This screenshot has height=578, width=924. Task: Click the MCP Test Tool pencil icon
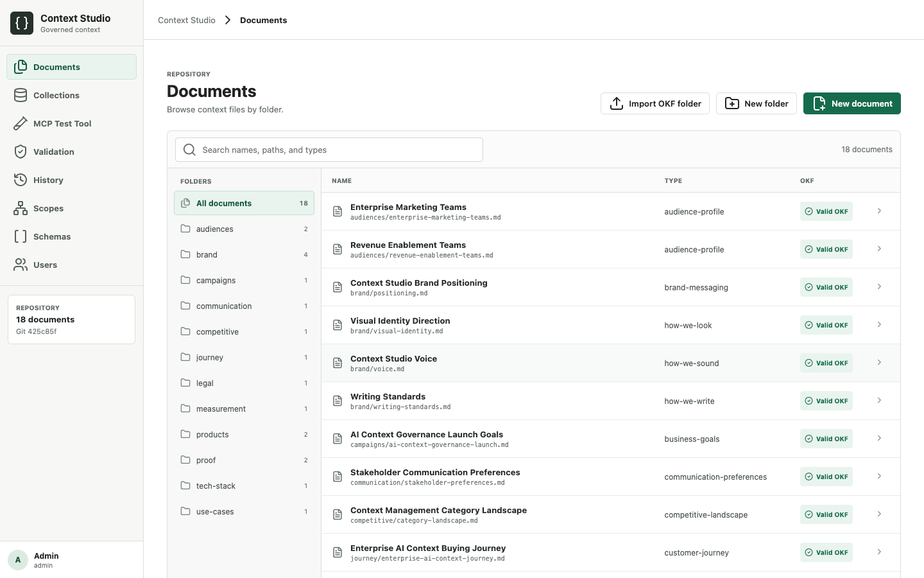pyautogui.click(x=21, y=123)
